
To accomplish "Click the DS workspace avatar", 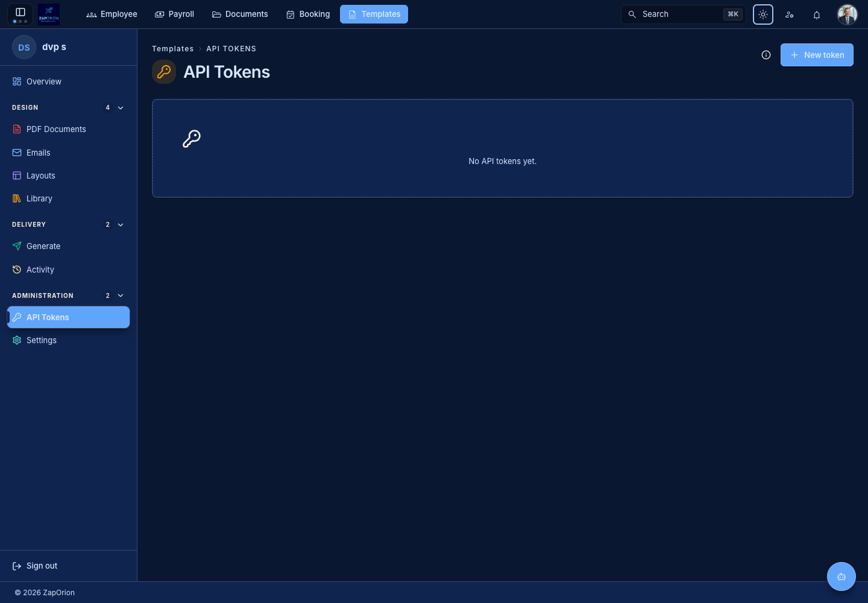I will (x=24, y=47).
